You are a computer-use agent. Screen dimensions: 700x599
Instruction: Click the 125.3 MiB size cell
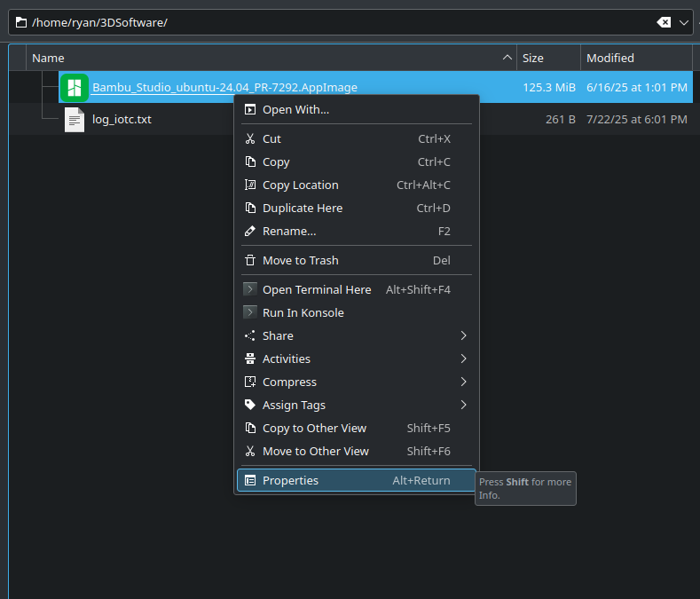(549, 88)
